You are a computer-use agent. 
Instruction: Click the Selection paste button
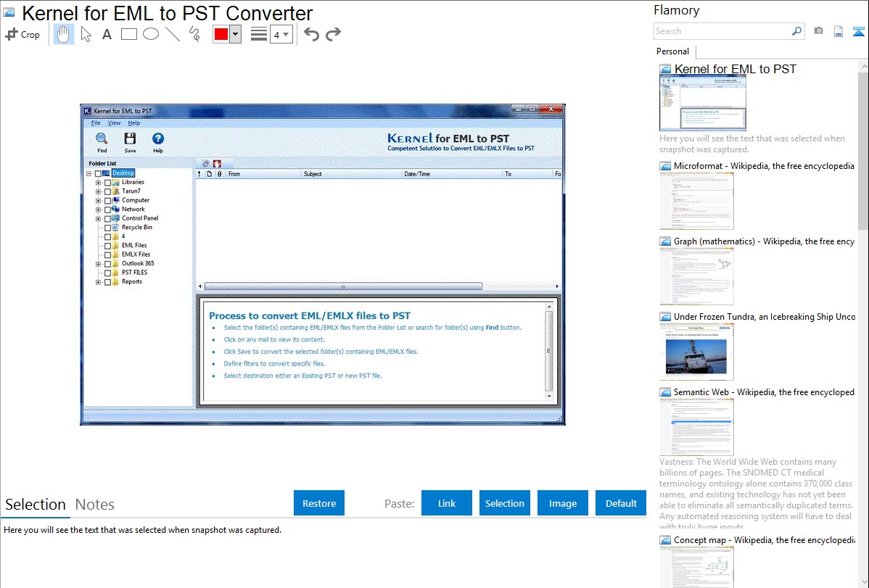(x=504, y=503)
